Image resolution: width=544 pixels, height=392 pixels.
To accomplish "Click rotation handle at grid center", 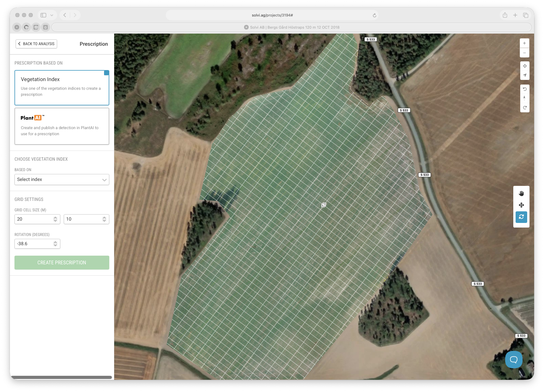I will click(x=324, y=205).
